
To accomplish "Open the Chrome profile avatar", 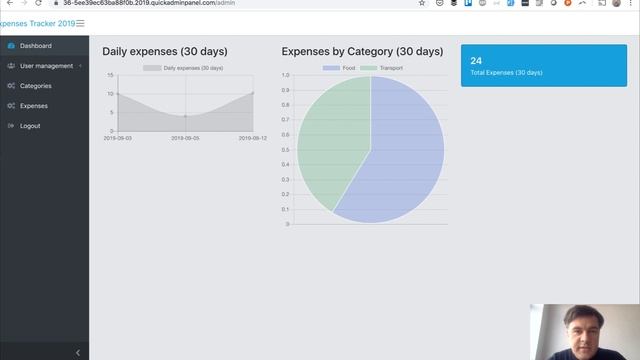I will click(x=616, y=3).
